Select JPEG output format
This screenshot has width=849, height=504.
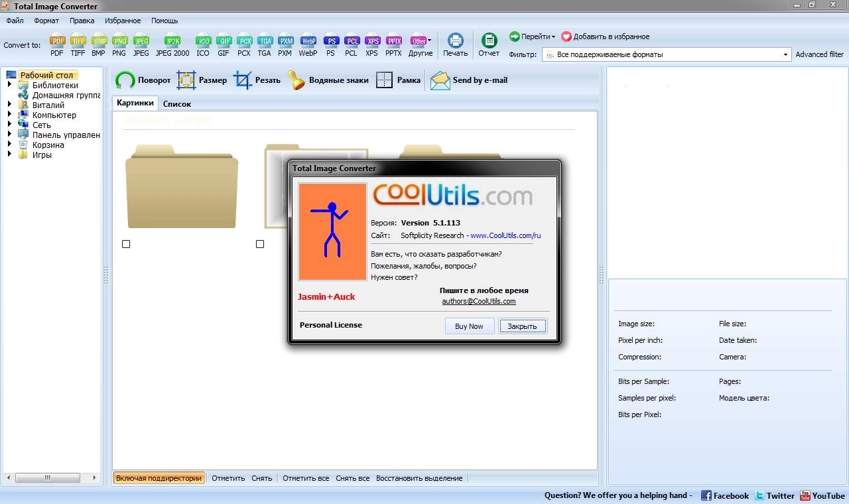click(141, 44)
